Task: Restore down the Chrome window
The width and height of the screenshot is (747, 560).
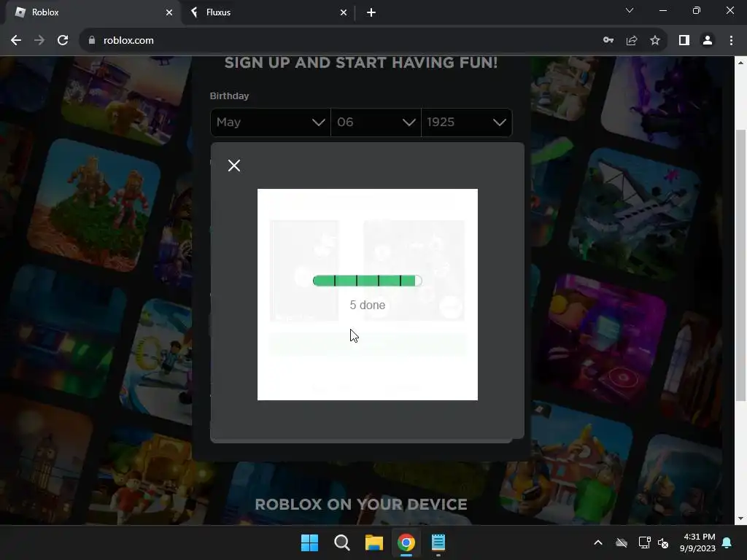Action: [x=697, y=10]
